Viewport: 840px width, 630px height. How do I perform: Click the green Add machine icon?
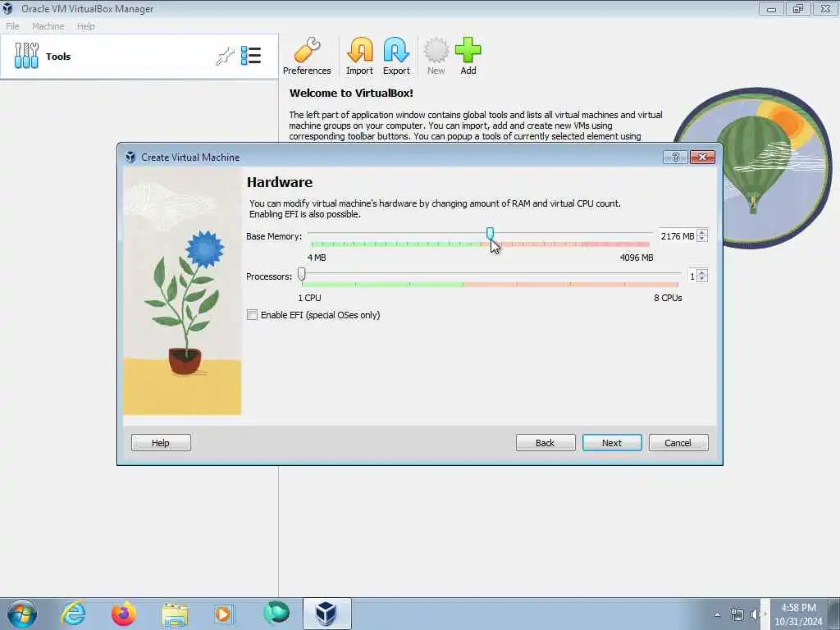(x=468, y=57)
